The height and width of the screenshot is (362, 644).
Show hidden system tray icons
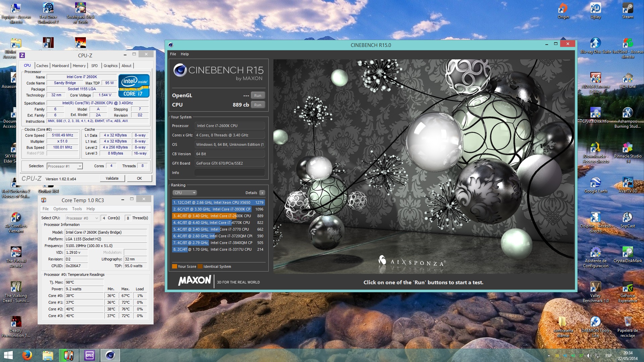click(x=549, y=356)
